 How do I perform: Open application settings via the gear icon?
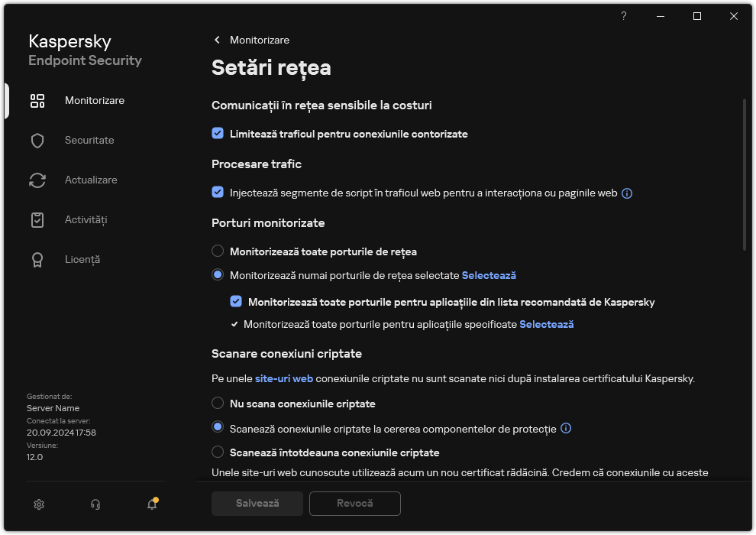coord(38,504)
